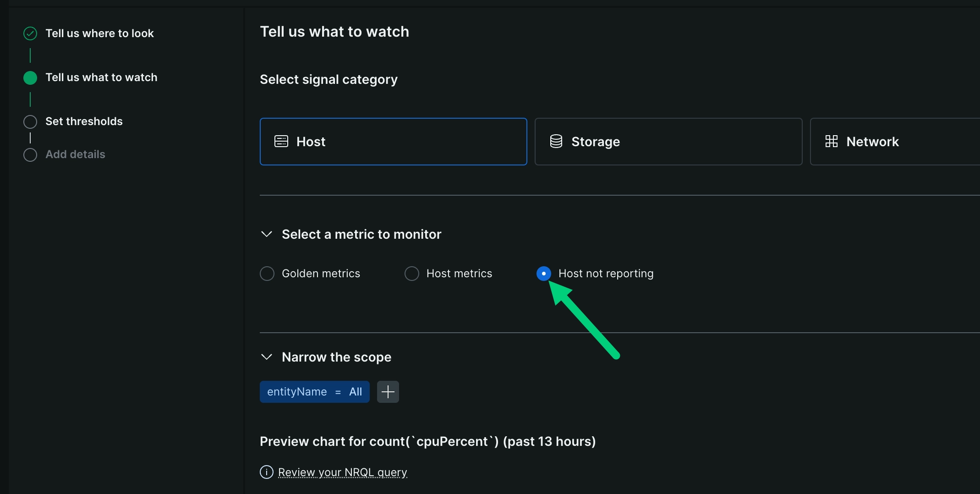Click the plus icon to add filter
This screenshot has width=980, height=494.
click(388, 392)
